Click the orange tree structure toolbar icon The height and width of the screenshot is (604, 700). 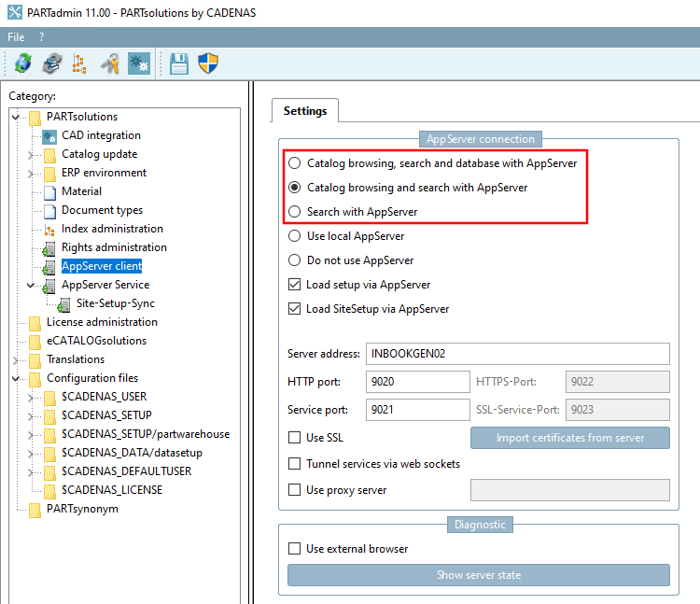[79, 63]
